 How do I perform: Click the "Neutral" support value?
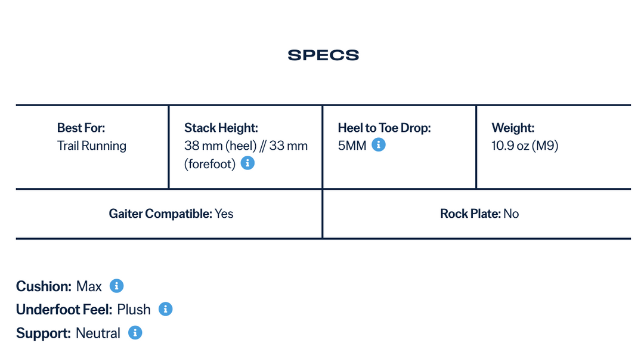98,334
